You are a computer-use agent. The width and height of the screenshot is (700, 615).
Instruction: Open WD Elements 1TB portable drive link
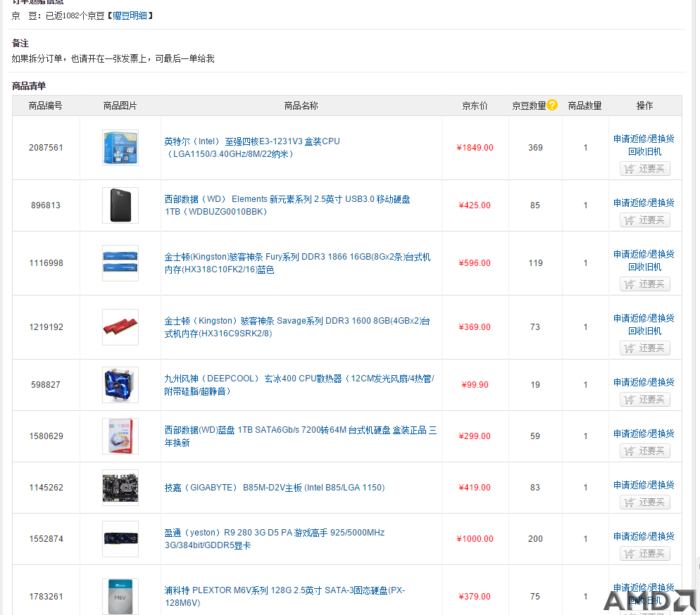point(287,205)
